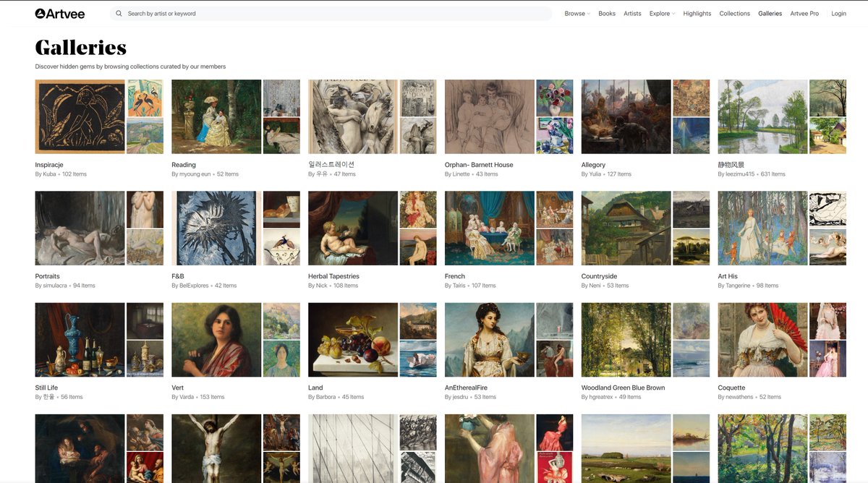Viewport: 868px width, 483px height.
Task: Click the author name Tangerine
Action: (739, 286)
